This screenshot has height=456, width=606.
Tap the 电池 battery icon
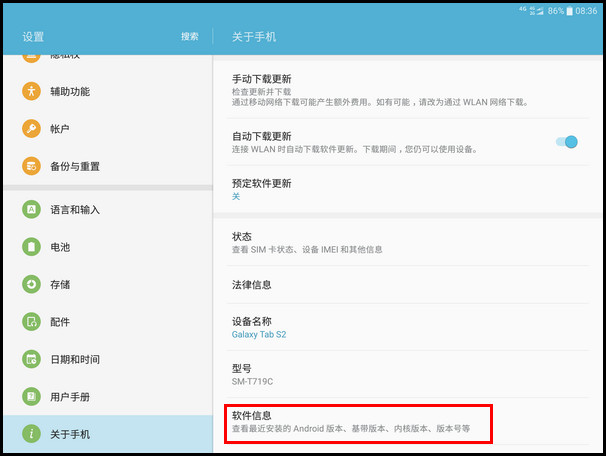pyautogui.click(x=31, y=247)
